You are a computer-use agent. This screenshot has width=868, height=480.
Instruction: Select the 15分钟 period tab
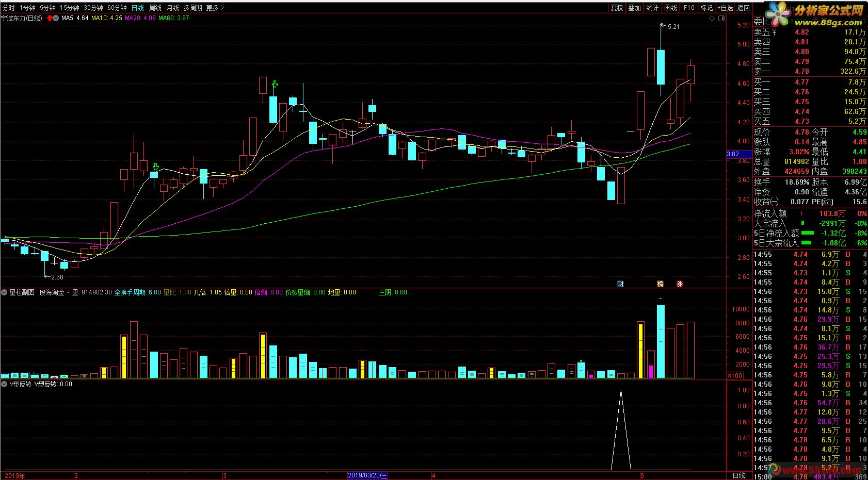click(x=69, y=8)
